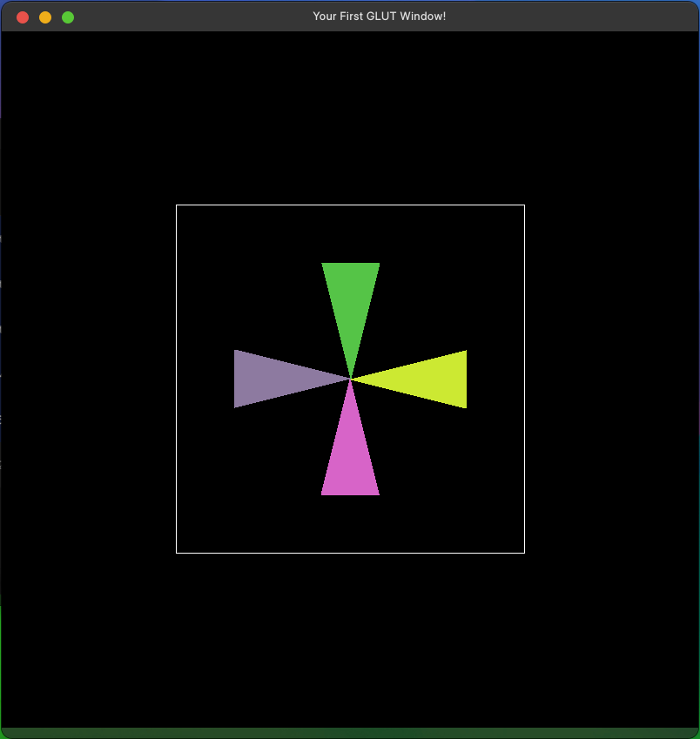Click the white square's top-left corner
Image resolution: width=700 pixels, height=739 pixels.
[x=177, y=205]
